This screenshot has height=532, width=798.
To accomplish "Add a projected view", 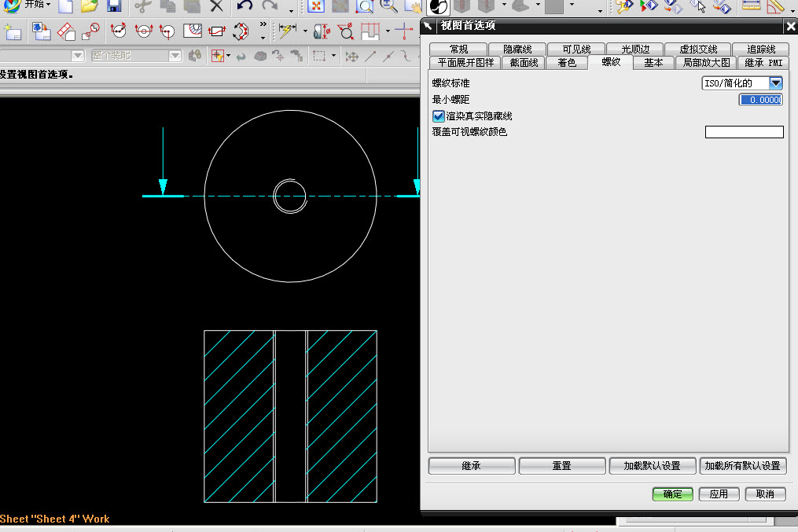I will [x=66, y=31].
